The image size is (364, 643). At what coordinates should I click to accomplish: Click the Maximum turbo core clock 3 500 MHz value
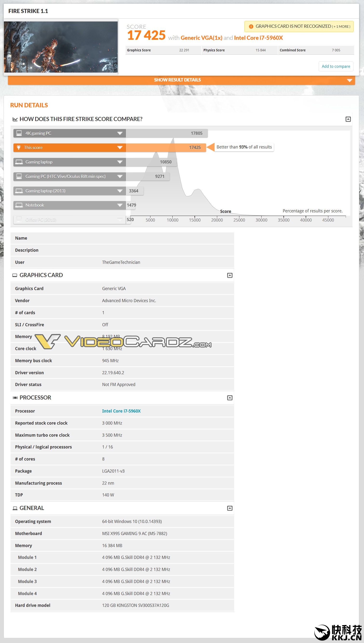click(x=112, y=435)
